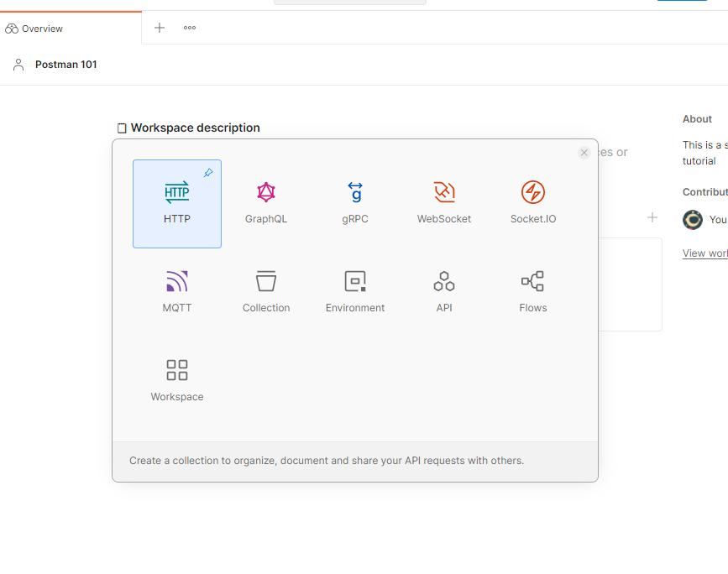This screenshot has width=728, height=574.
Task: Create a new Collection
Action: [x=266, y=293]
